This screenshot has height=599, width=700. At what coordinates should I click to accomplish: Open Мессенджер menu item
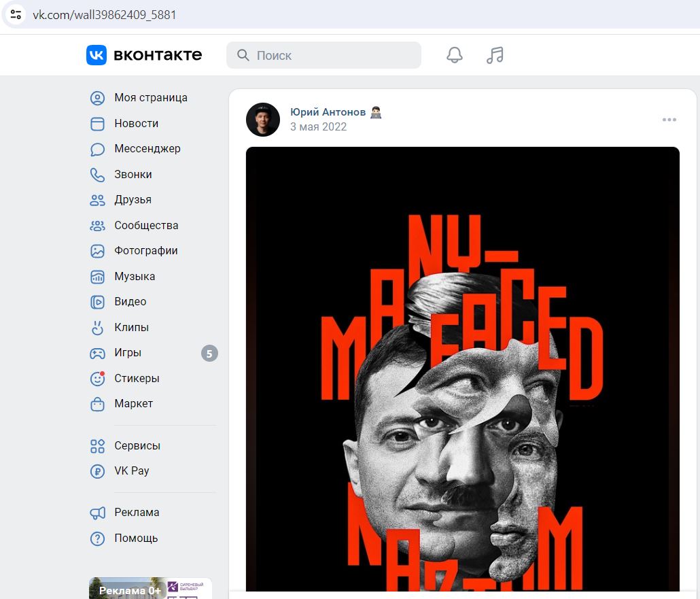tap(147, 149)
